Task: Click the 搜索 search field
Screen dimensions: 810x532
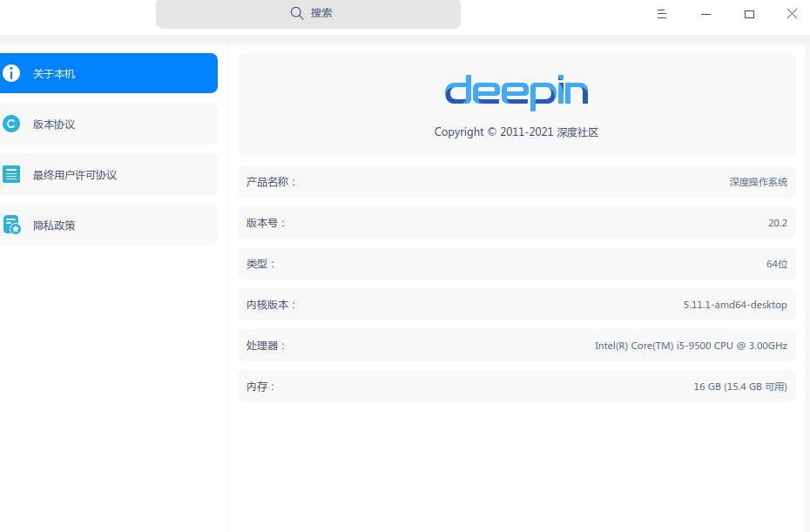Action: coord(307,14)
